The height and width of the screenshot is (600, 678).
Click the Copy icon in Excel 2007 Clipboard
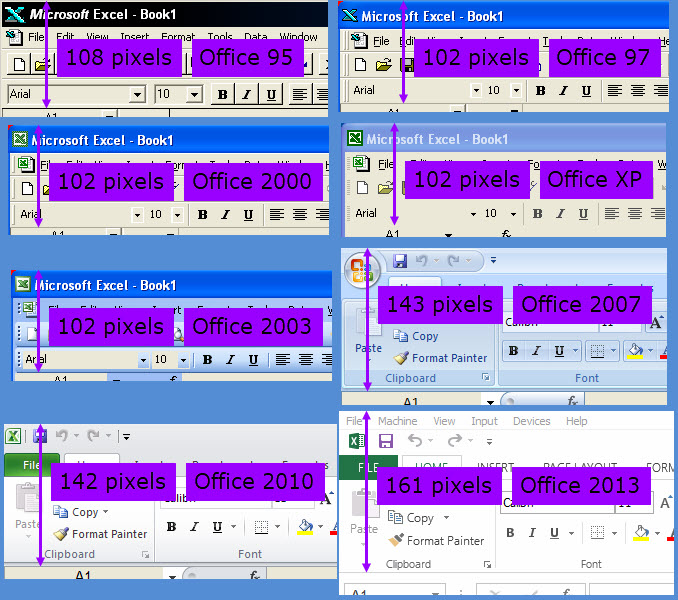point(401,336)
